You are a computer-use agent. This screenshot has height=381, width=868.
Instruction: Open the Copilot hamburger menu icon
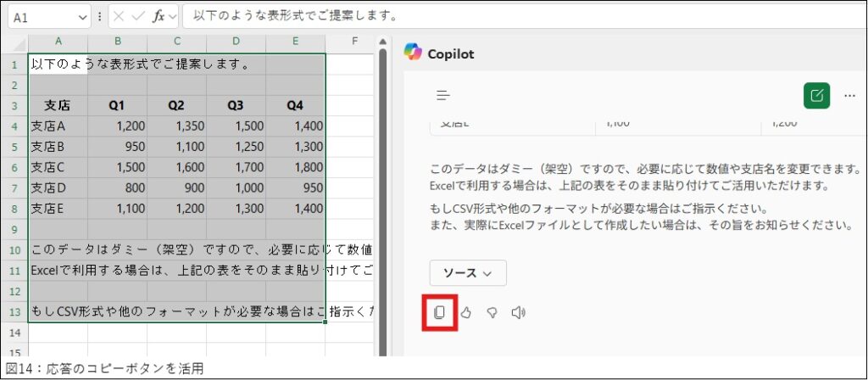coord(443,96)
